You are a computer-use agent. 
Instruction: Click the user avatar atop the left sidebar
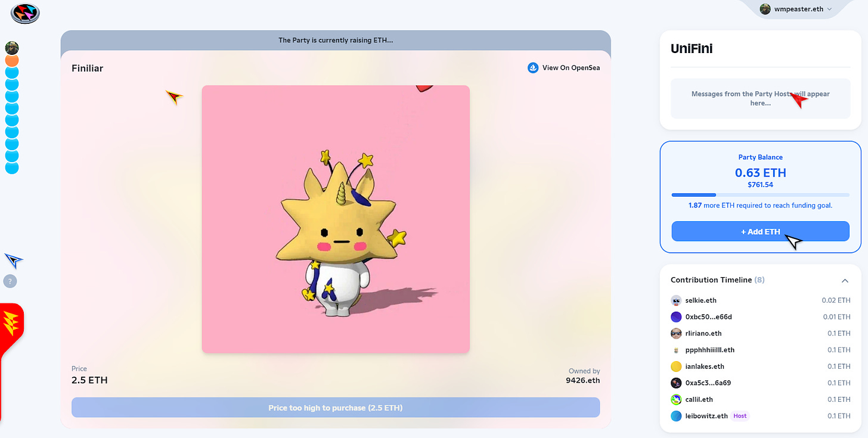click(12, 48)
